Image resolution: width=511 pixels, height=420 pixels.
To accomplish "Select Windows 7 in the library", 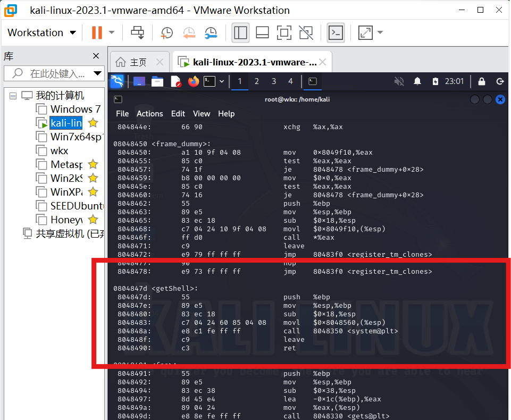I will click(70, 109).
